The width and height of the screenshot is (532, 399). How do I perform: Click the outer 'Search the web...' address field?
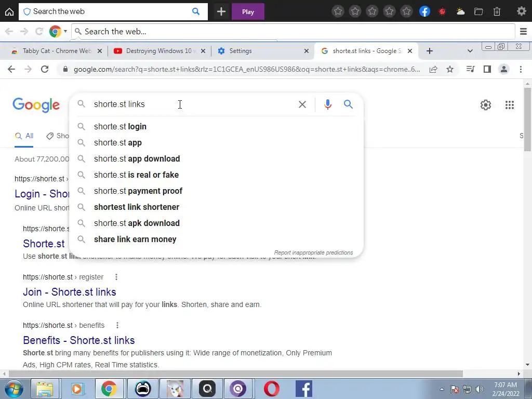(x=293, y=32)
